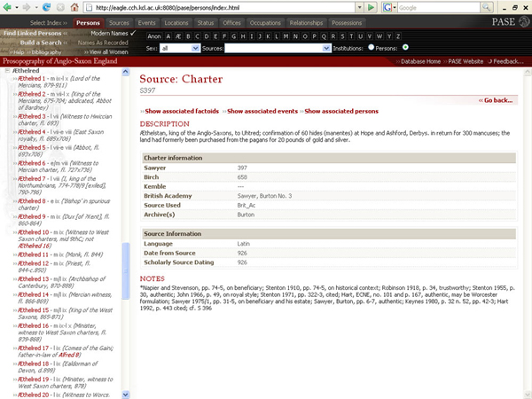Select the Persons radio button
The height and width of the screenshot is (399, 532).
point(405,47)
